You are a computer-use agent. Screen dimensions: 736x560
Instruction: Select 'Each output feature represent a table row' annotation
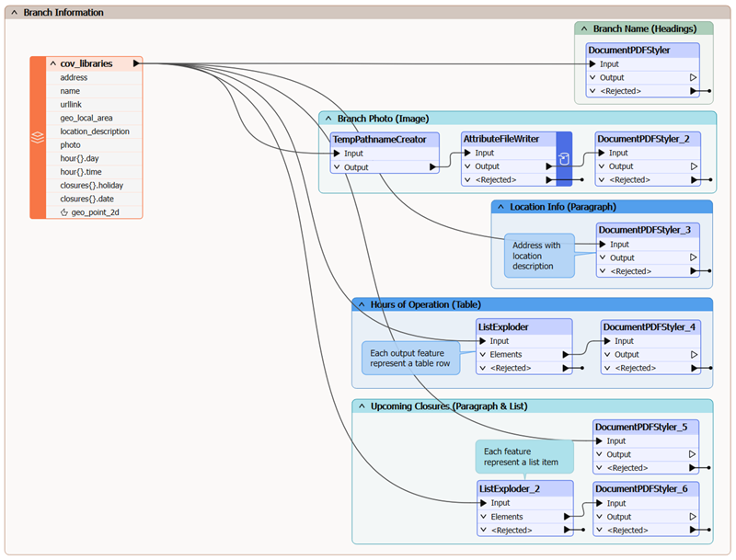tap(410, 359)
